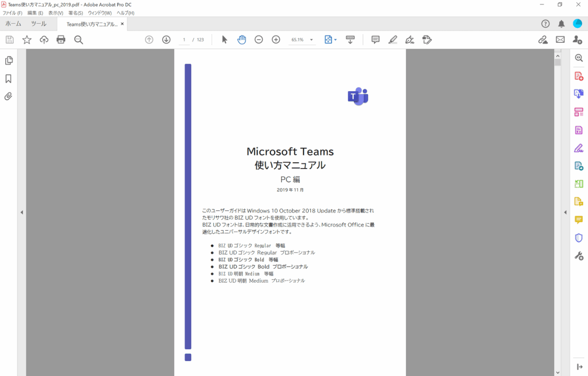
Task: Add a sticky note comment
Action: [375, 40]
